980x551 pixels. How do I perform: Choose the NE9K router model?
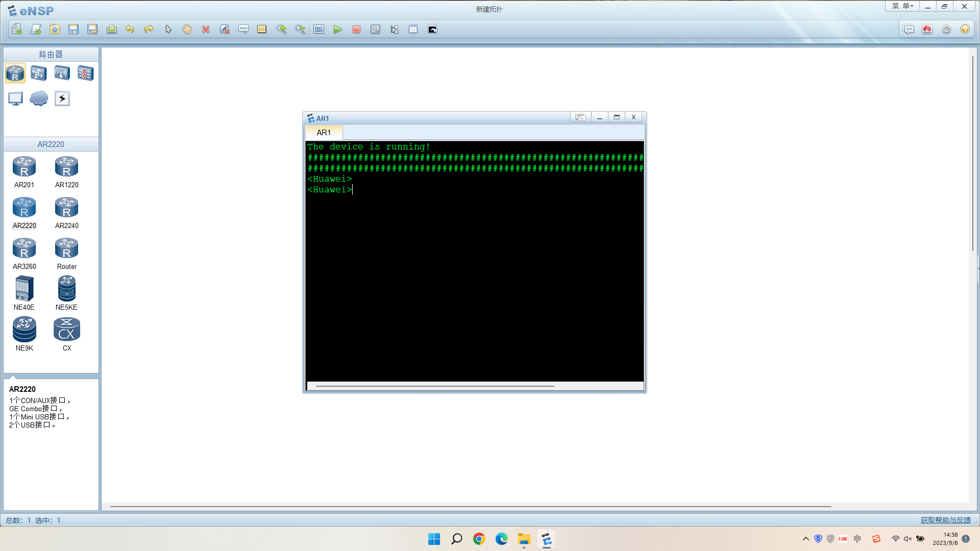pyautogui.click(x=24, y=334)
